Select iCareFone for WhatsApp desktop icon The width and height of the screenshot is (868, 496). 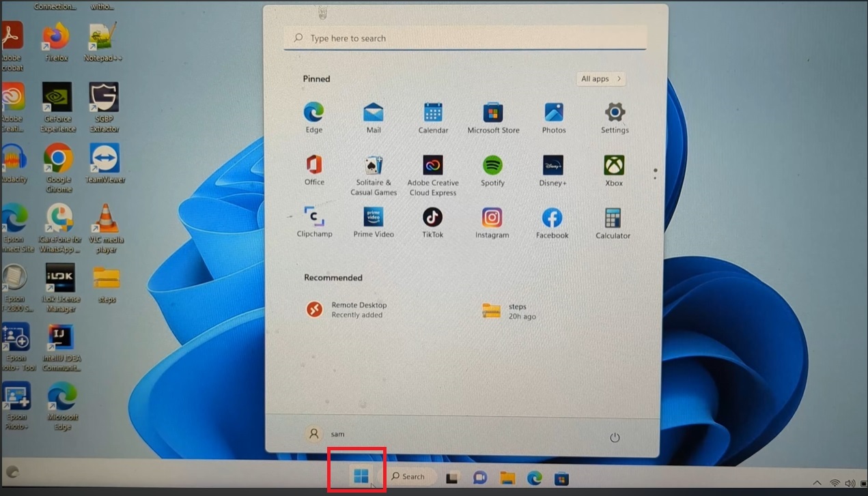tap(59, 228)
